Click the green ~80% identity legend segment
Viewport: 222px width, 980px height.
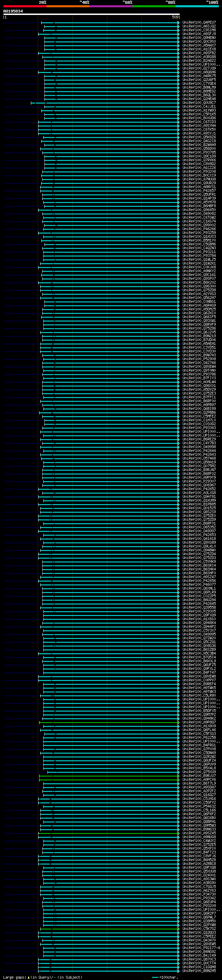click(154, 6)
